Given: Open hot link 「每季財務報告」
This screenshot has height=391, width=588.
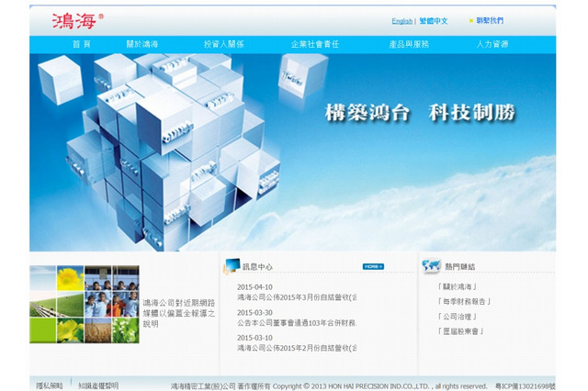Looking at the screenshot, I should 464,301.
